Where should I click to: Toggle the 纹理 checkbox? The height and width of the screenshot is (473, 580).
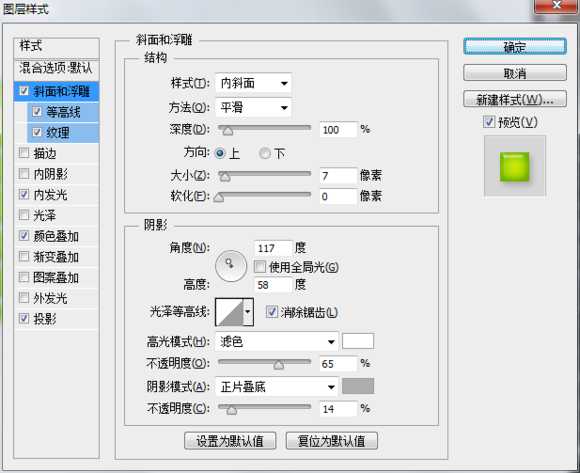click(37, 132)
